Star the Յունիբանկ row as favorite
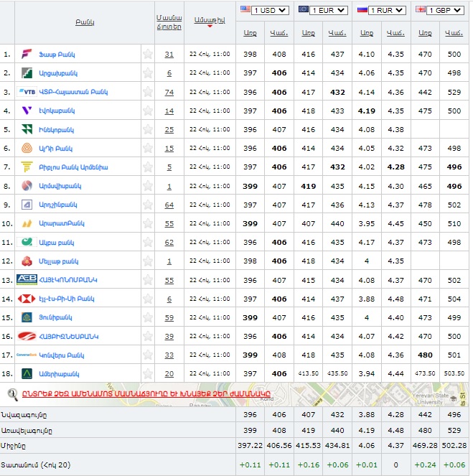Image resolution: width=473 pixels, height=476 pixels. tap(148, 317)
